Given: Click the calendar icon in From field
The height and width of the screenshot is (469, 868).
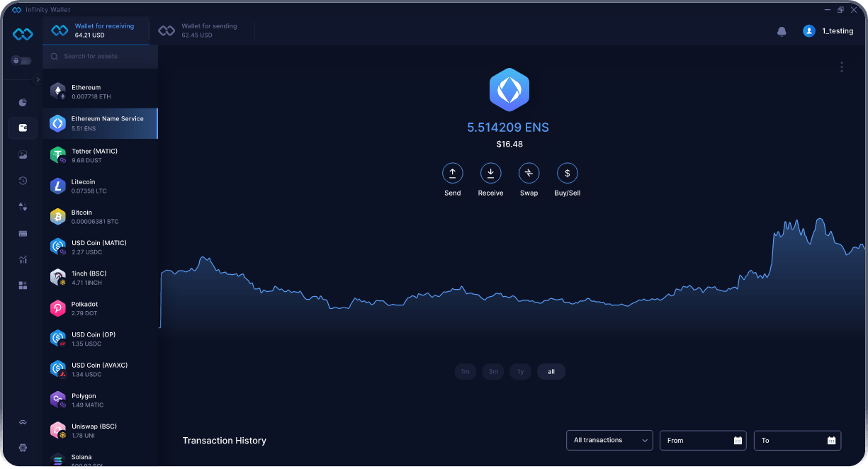Looking at the screenshot, I should pyautogui.click(x=738, y=441).
